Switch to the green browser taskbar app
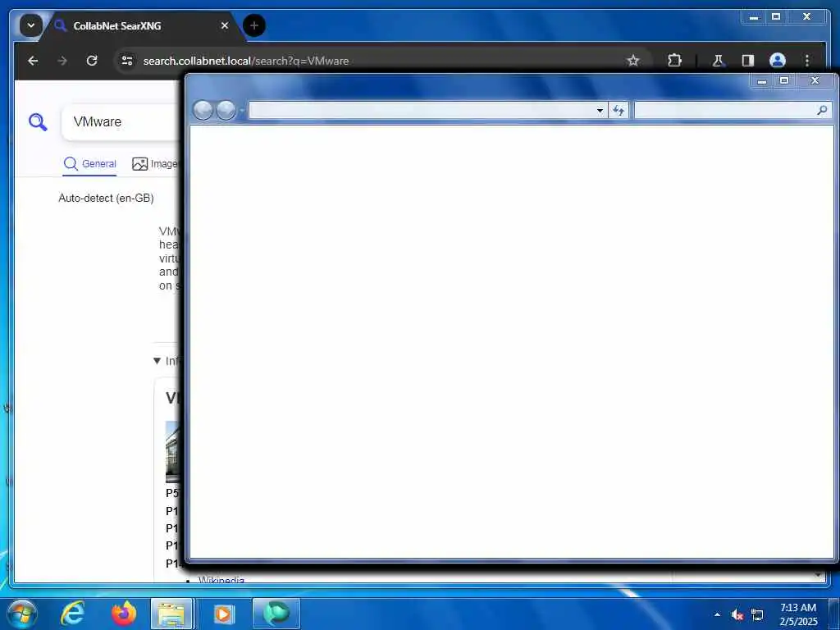This screenshot has height=630, width=840. tap(276, 614)
